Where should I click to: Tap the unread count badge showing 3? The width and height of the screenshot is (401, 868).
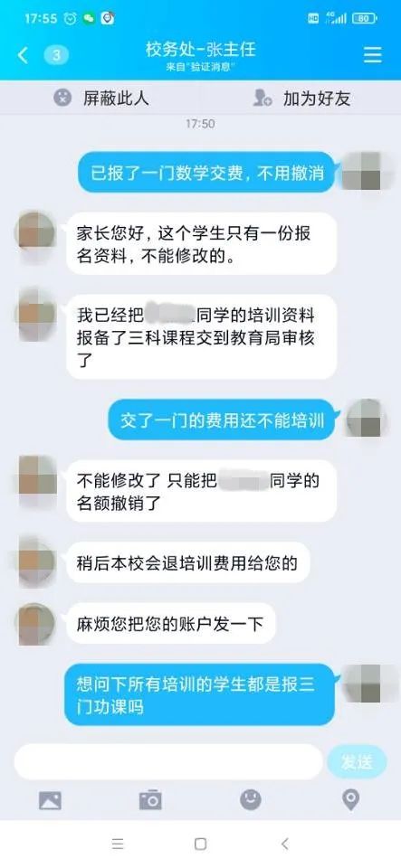(x=56, y=55)
